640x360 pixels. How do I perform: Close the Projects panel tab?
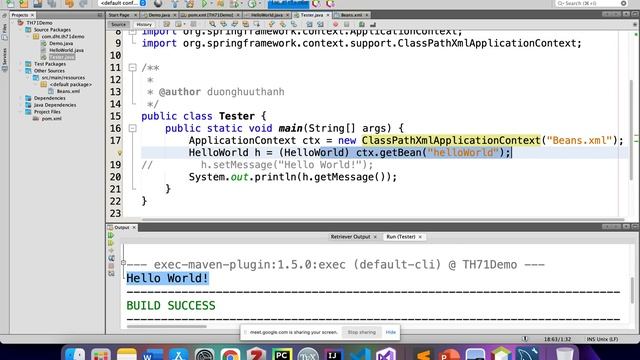[32, 15]
